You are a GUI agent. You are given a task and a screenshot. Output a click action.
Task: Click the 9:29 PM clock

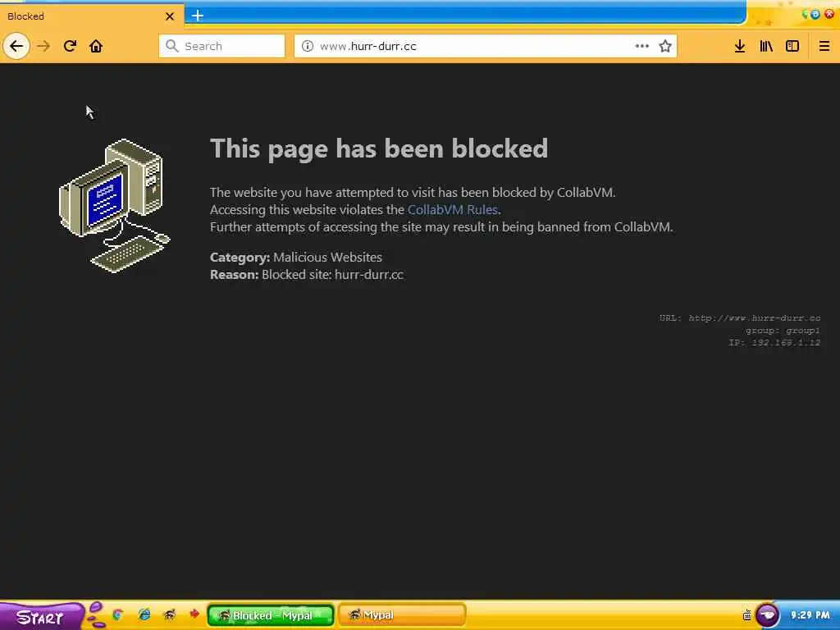click(810, 615)
